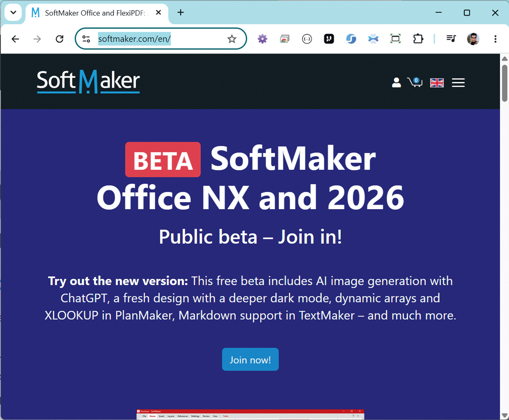Image resolution: width=509 pixels, height=420 pixels.
Task: Open a new browser tab
Action: [181, 12]
